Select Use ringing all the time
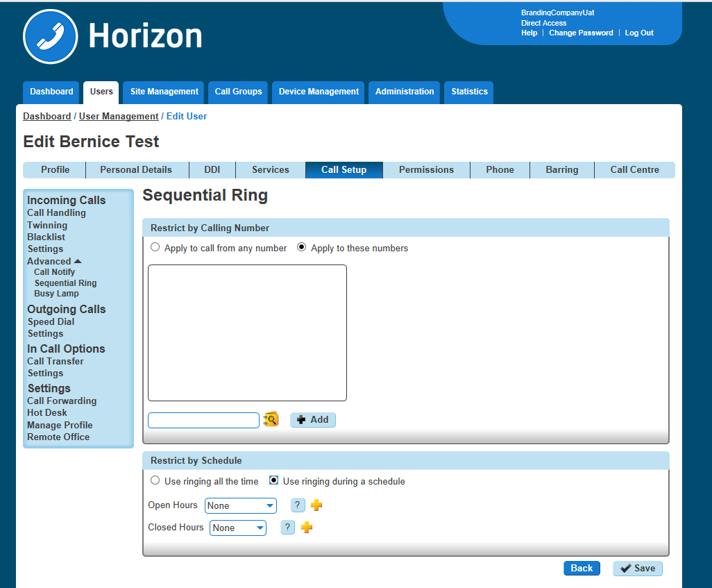The width and height of the screenshot is (712, 588). 155,480
